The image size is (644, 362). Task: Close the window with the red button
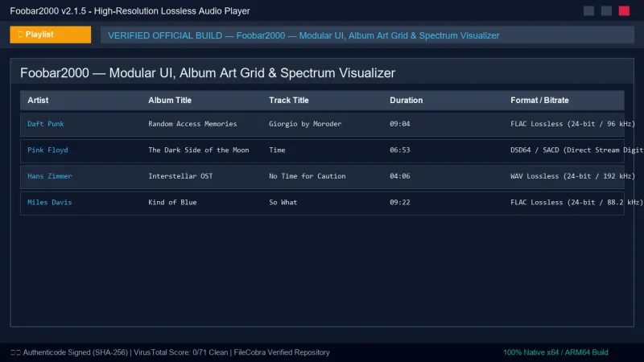point(624,11)
